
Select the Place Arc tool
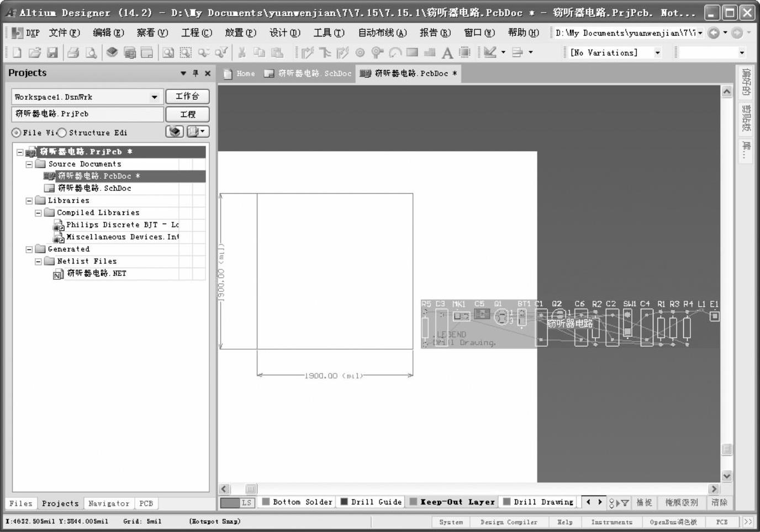pos(395,52)
